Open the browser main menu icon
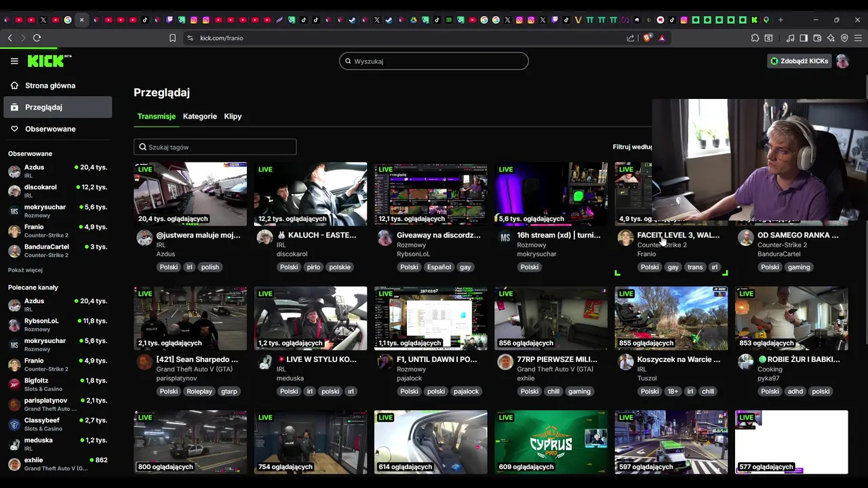The width and height of the screenshot is (868, 488). pos(858,38)
